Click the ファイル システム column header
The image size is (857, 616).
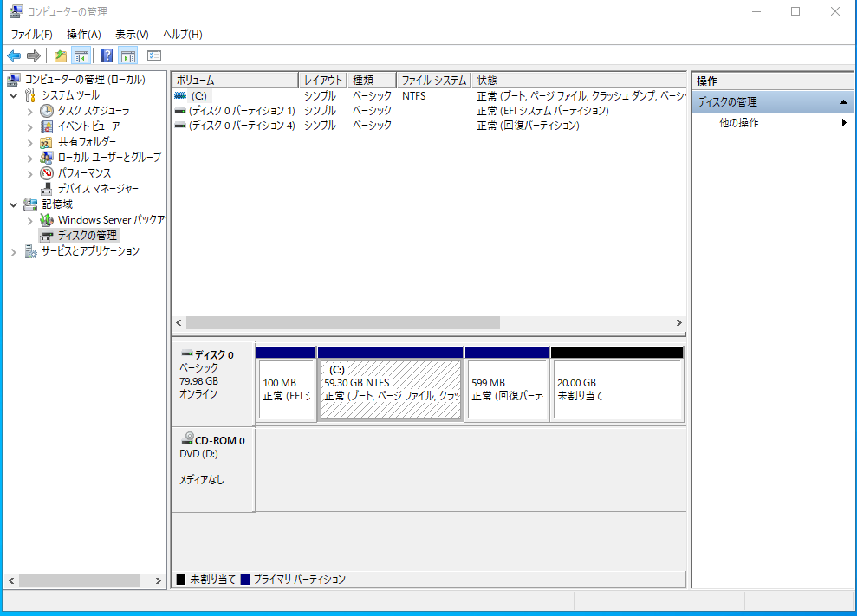click(x=433, y=80)
